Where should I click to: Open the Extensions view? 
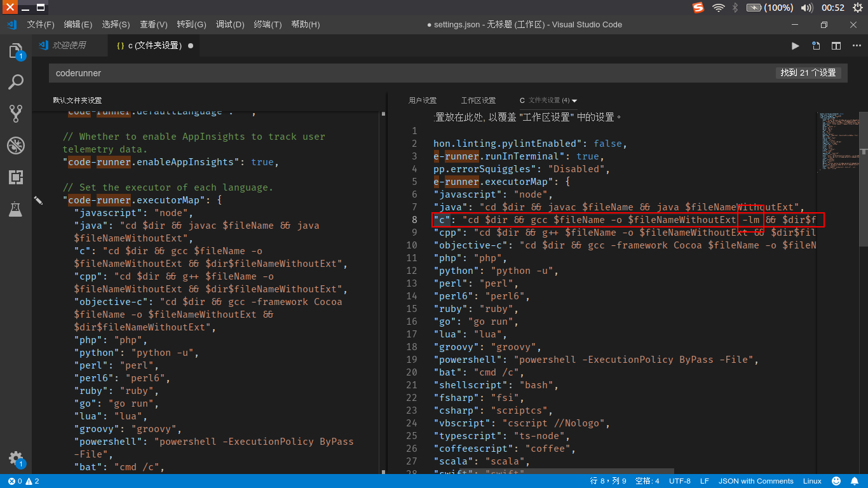(16, 177)
